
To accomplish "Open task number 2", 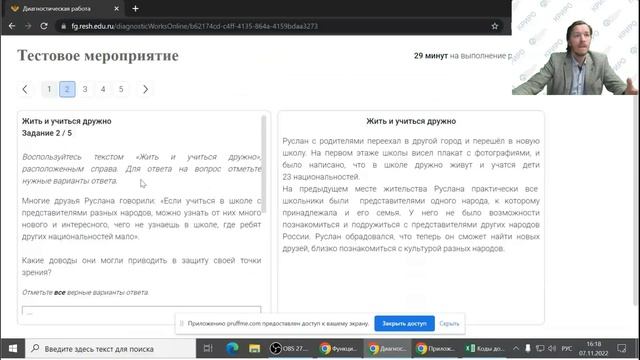I will tap(67, 89).
